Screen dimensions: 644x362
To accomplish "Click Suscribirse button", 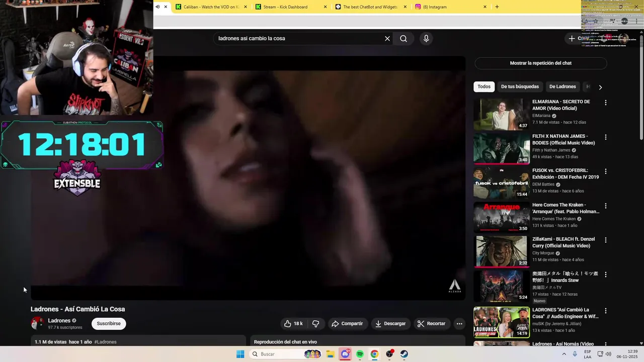I will pyautogui.click(x=109, y=324).
